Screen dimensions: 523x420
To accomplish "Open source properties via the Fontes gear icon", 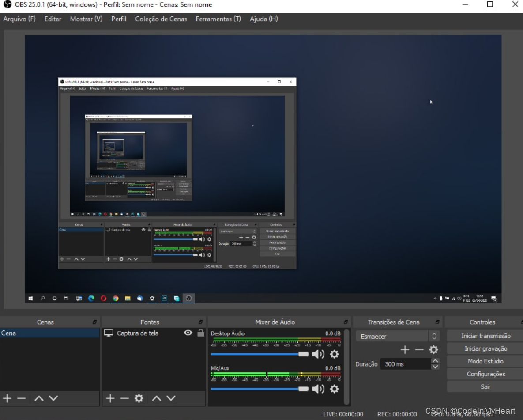I will [139, 398].
